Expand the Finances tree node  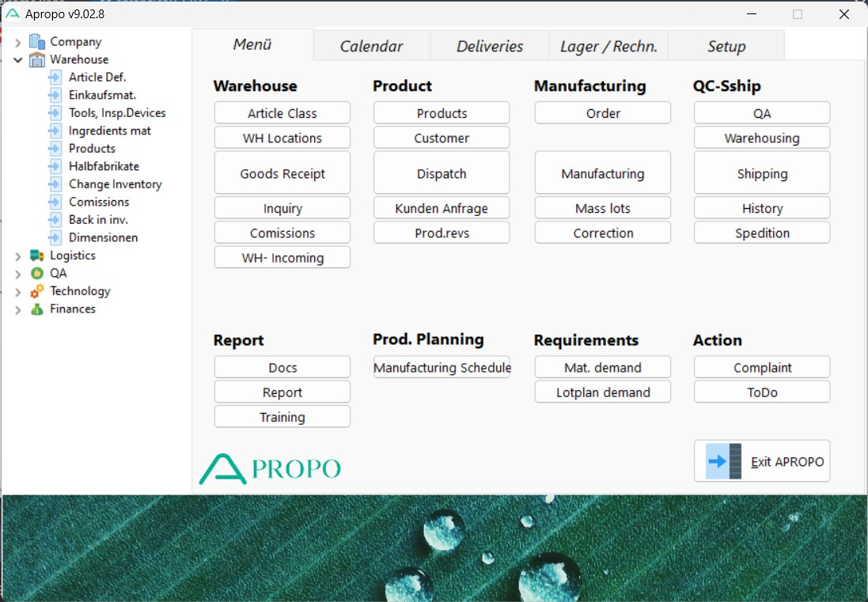click(18, 309)
